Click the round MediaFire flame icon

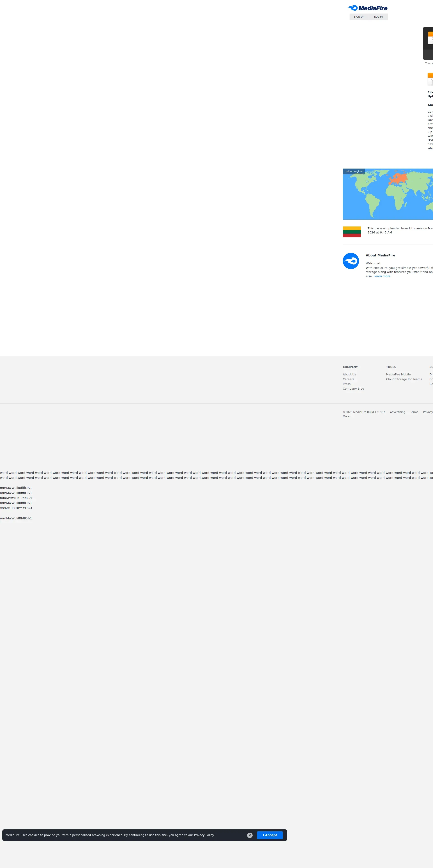click(351, 261)
